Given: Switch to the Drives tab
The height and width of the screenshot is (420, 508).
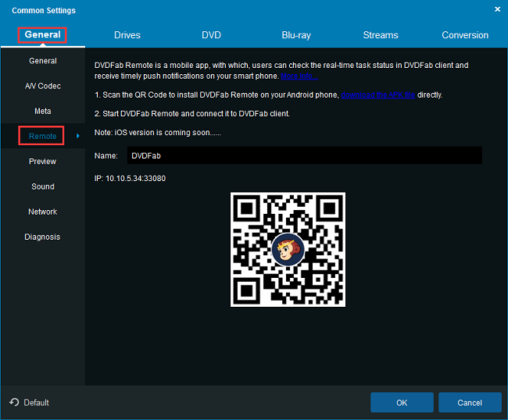Looking at the screenshot, I should [x=127, y=35].
